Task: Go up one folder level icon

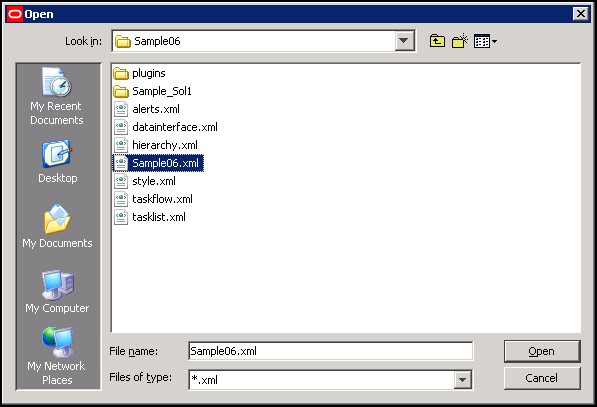Action: tap(437, 41)
